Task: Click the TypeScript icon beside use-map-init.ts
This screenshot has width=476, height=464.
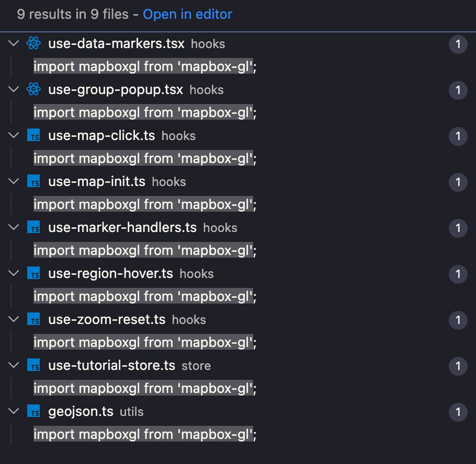Action: [x=33, y=182]
